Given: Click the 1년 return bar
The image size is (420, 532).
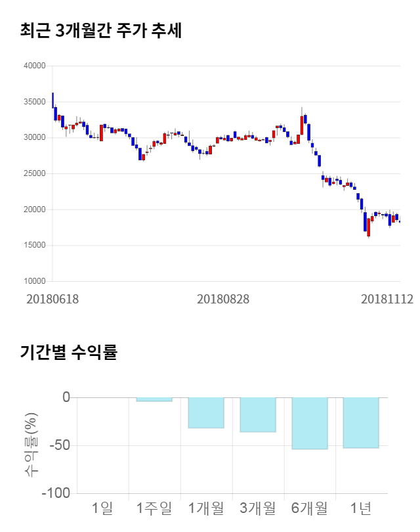Looking at the screenshot, I should (362, 422).
